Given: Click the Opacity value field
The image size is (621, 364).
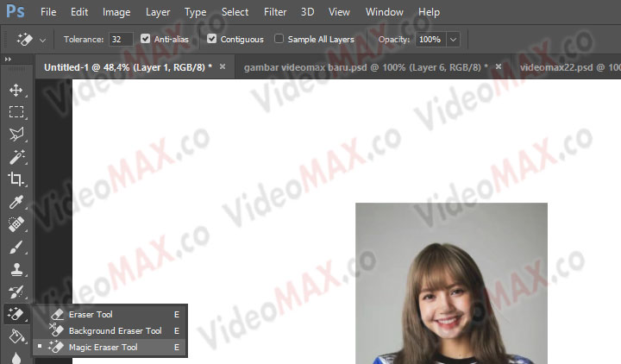Looking at the screenshot, I should tap(430, 39).
